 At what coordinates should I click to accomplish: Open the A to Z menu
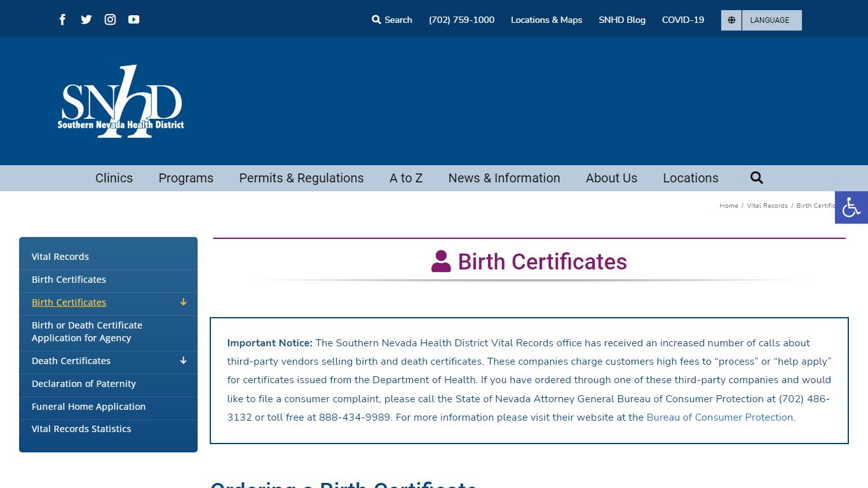pos(406,178)
